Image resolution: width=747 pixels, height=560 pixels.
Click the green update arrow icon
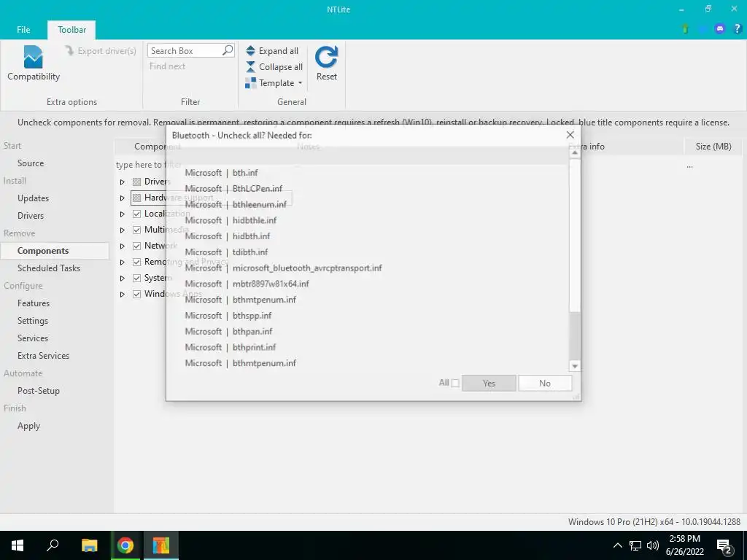686,29
